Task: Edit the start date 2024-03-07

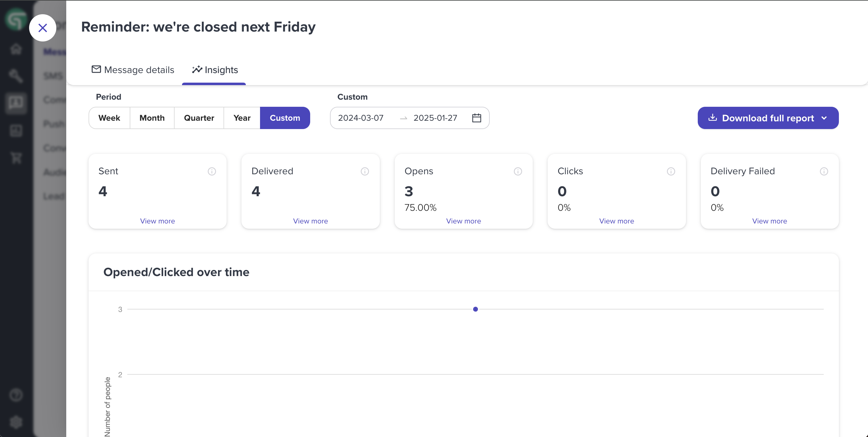Action: 361,118
